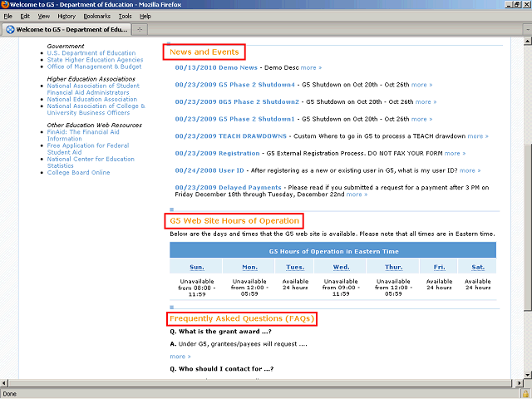Click 'G5 Hours of Operation in Eastern Time' banner

coord(333,251)
